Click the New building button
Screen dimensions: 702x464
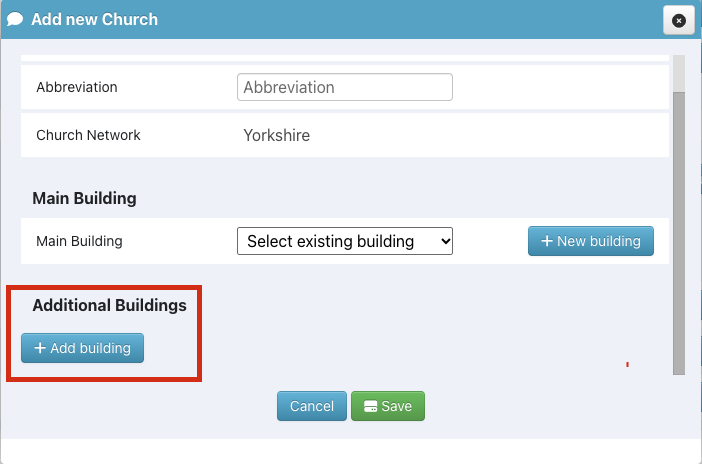pyautogui.click(x=591, y=241)
